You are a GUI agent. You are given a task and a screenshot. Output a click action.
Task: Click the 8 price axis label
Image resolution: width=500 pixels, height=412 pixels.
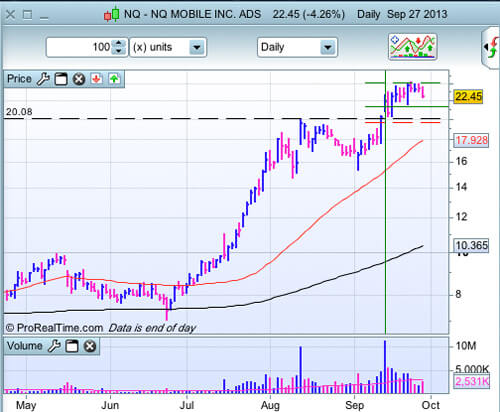tap(459, 294)
